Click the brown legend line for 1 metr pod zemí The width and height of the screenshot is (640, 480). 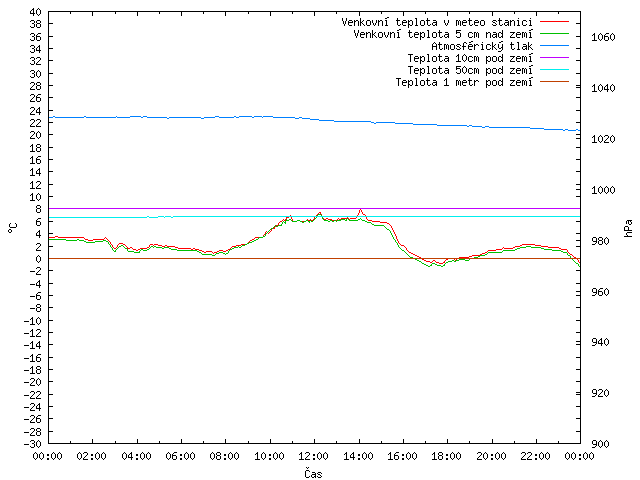(554, 82)
